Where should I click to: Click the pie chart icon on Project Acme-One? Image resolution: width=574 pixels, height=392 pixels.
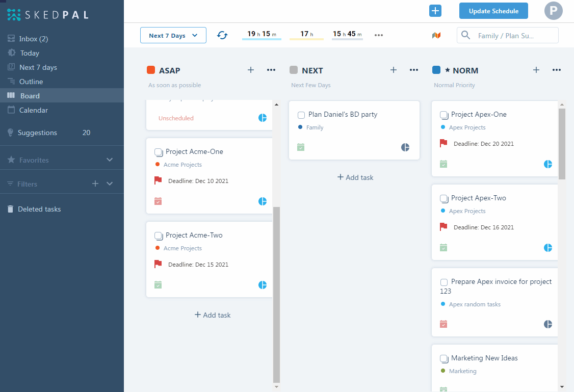(x=263, y=201)
